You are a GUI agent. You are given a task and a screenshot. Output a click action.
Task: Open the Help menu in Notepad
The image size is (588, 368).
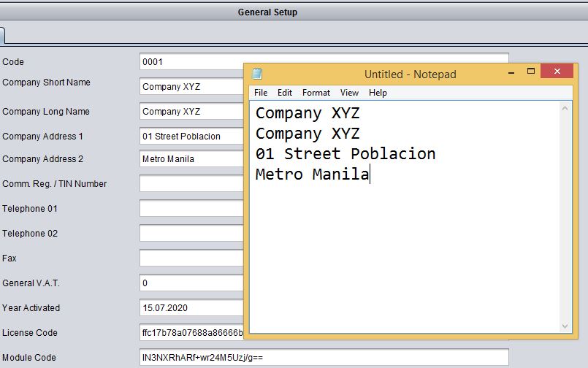pos(378,93)
